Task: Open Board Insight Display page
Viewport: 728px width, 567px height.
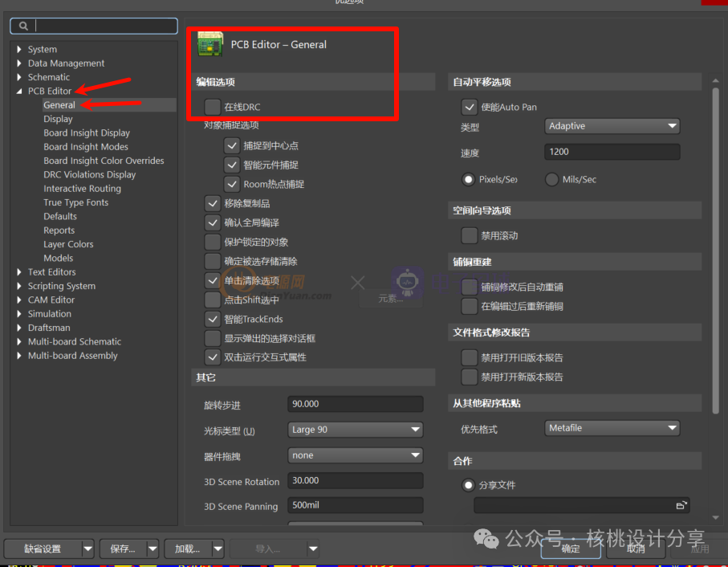Action: pyautogui.click(x=87, y=133)
